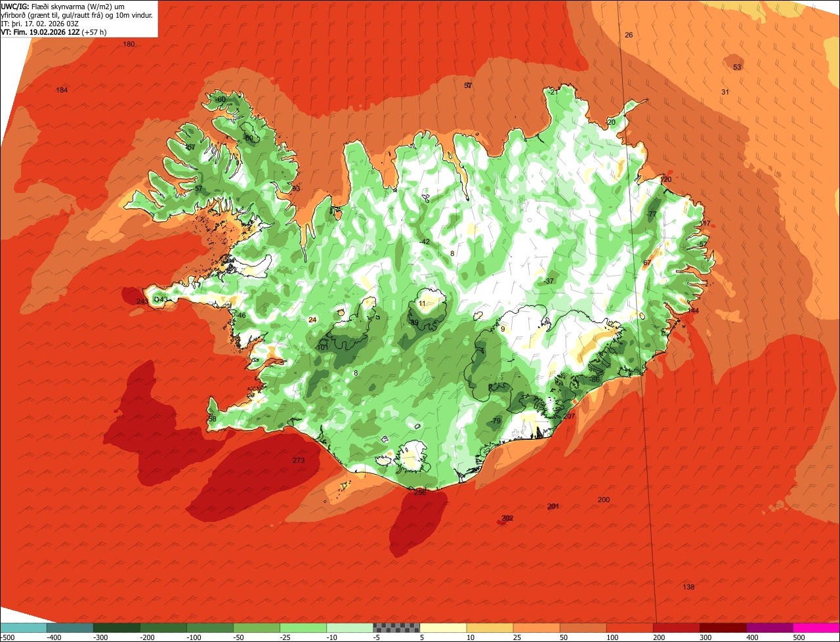Click the value -79 in southern Iceland
Screen dimensions: 840x642
point(495,421)
